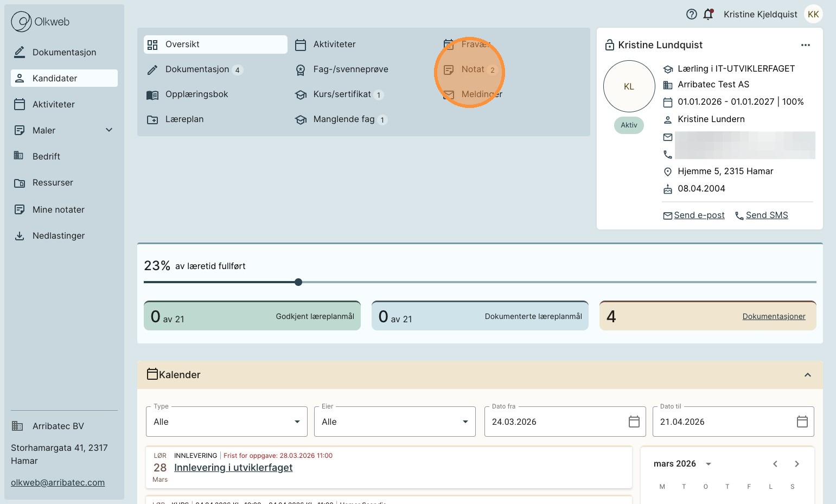Open the Type dropdown filter
Image resolution: width=836 pixels, height=504 pixels.
click(x=227, y=422)
